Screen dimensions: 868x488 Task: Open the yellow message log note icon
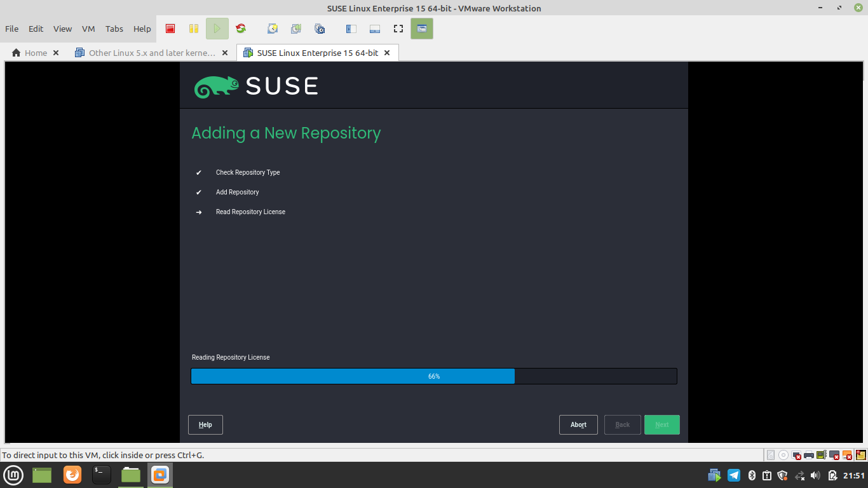(x=861, y=455)
